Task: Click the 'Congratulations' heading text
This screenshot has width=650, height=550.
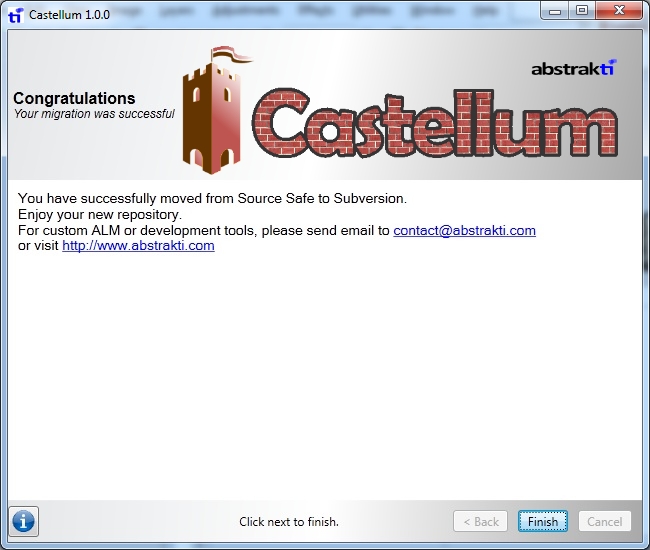Action: 74,99
